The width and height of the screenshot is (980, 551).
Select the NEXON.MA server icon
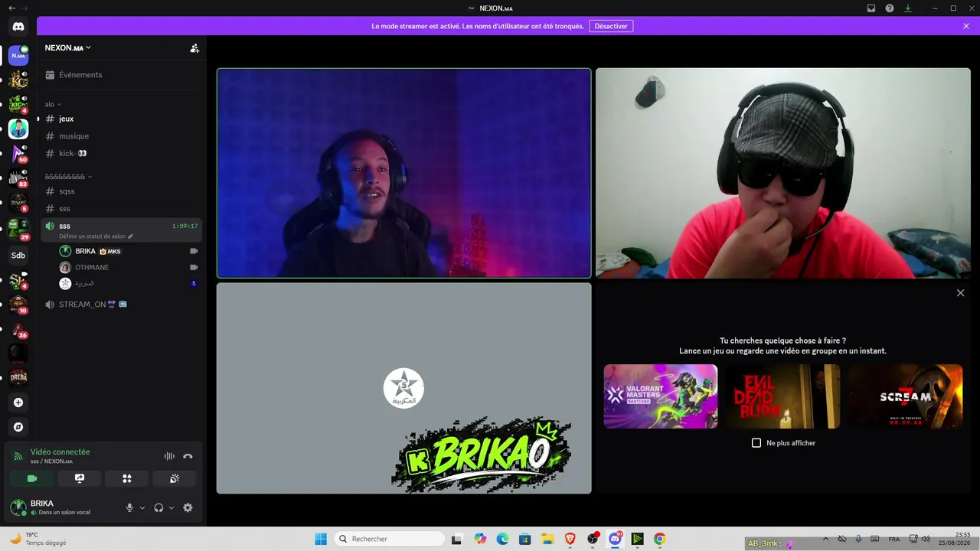click(18, 55)
